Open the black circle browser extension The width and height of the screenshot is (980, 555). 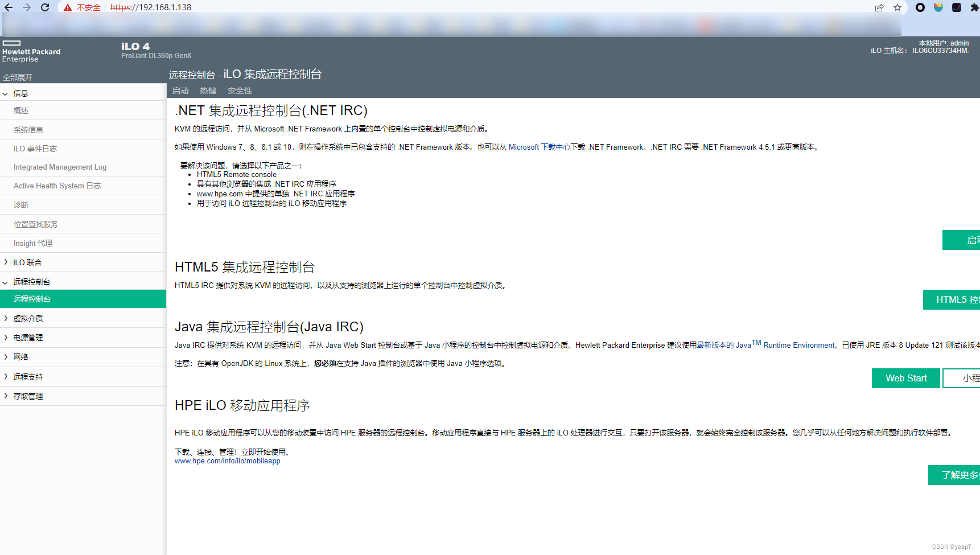[920, 7]
